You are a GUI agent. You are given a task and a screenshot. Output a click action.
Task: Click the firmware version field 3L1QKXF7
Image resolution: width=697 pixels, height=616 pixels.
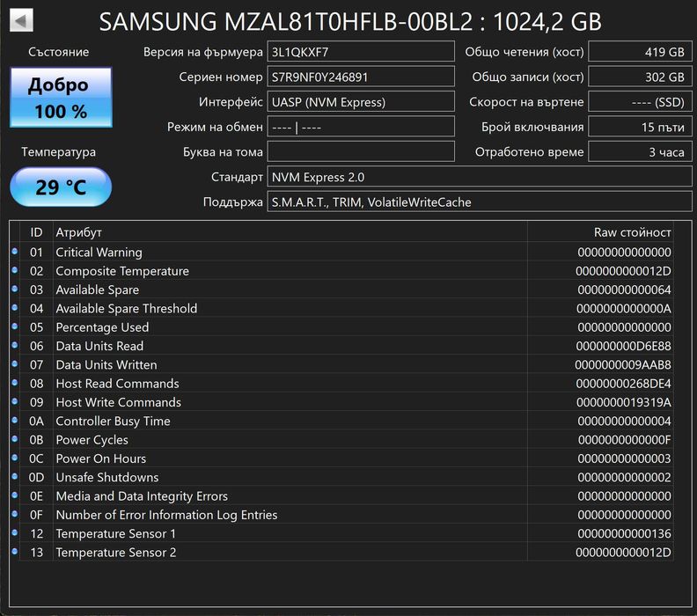361,52
